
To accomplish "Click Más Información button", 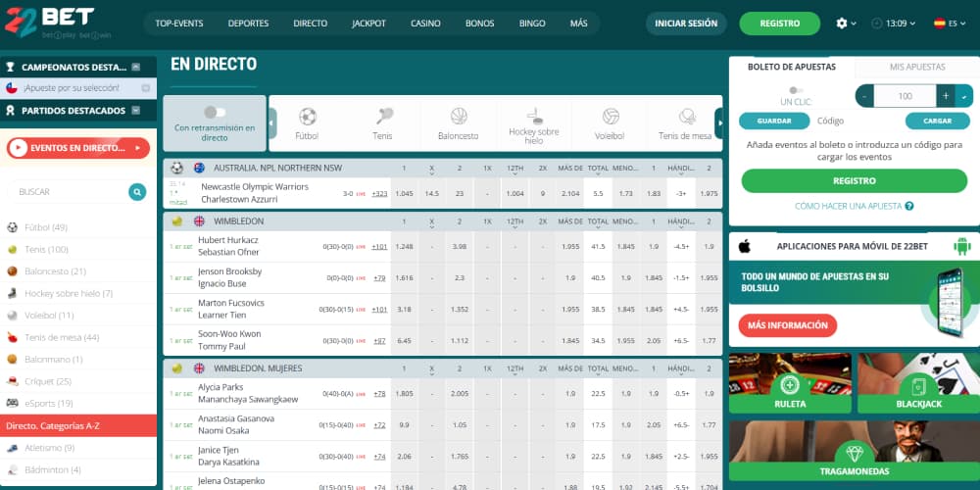I will (x=788, y=325).
